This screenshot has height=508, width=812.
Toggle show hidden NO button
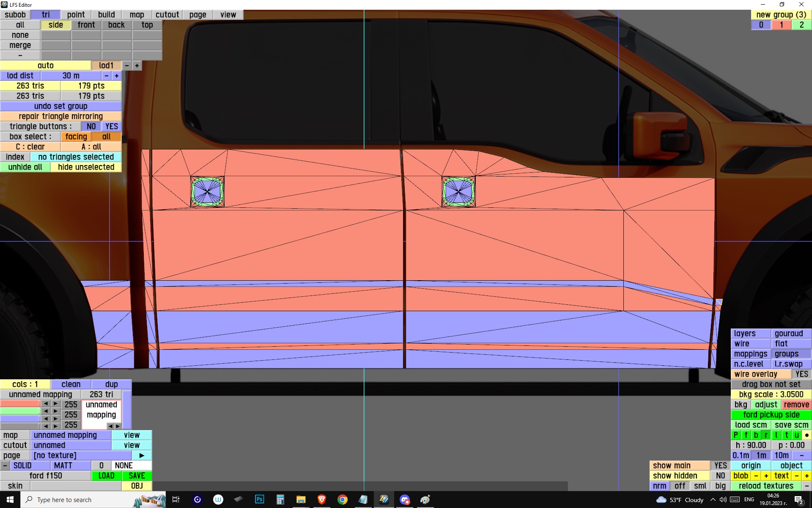pos(720,476)
